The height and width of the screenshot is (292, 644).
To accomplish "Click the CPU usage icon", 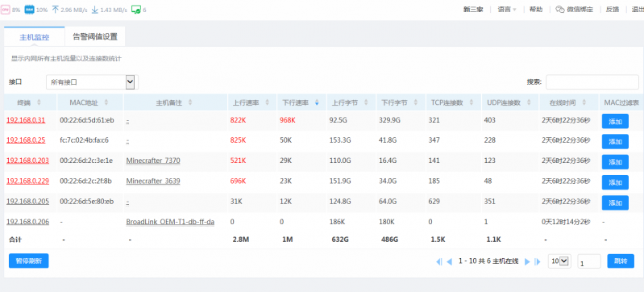I will coord(6,10).
